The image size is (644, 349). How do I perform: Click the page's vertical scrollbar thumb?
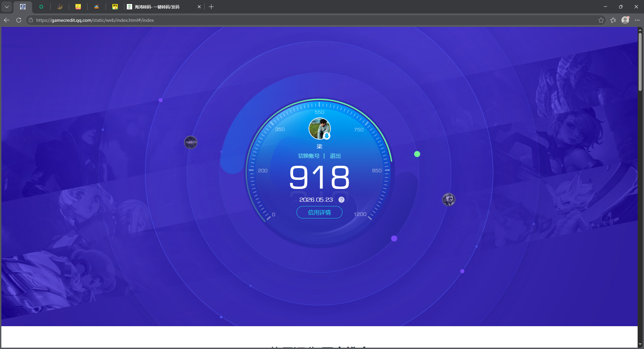(x=640, y=62)
